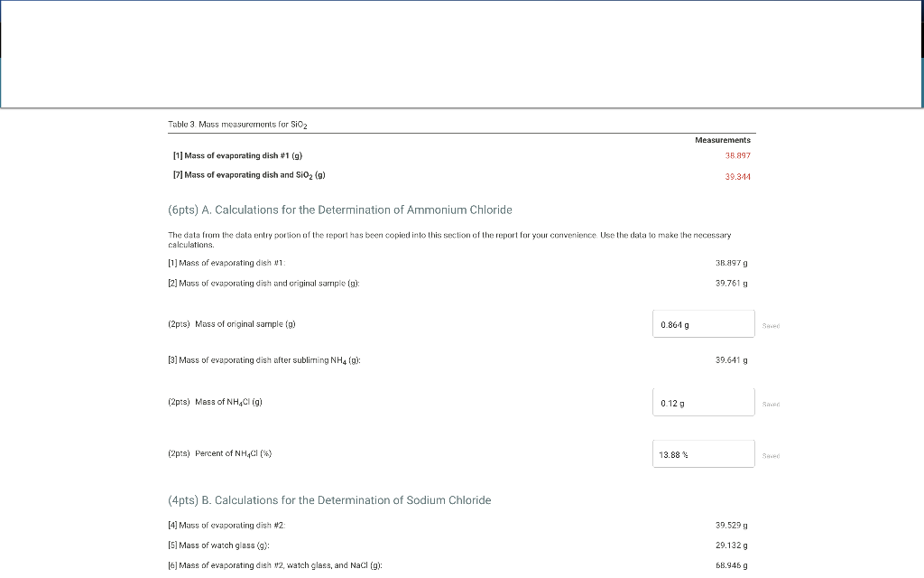Select the Sodium Chloride section heading

328,499
